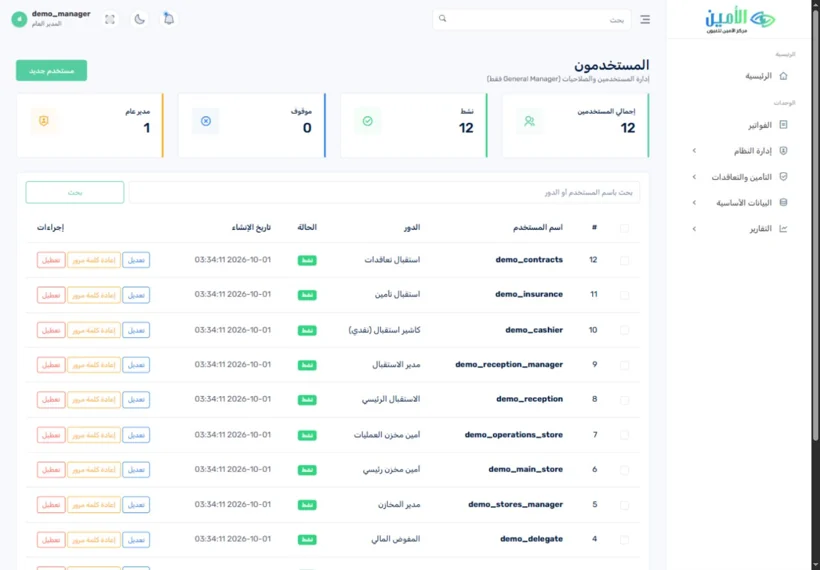820x570 pixels.
Task: Click the chart icon beside التقارير
Action: point(783,229)
